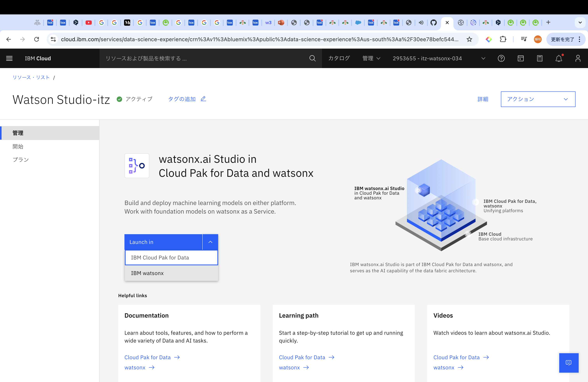
Task: Click the search magnifier icon in header
Action: 312,58
